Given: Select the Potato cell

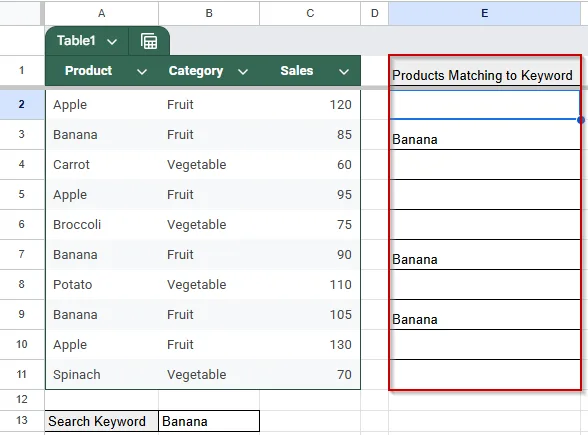Looking at the screenshot, I should click(x=102, y=285).
